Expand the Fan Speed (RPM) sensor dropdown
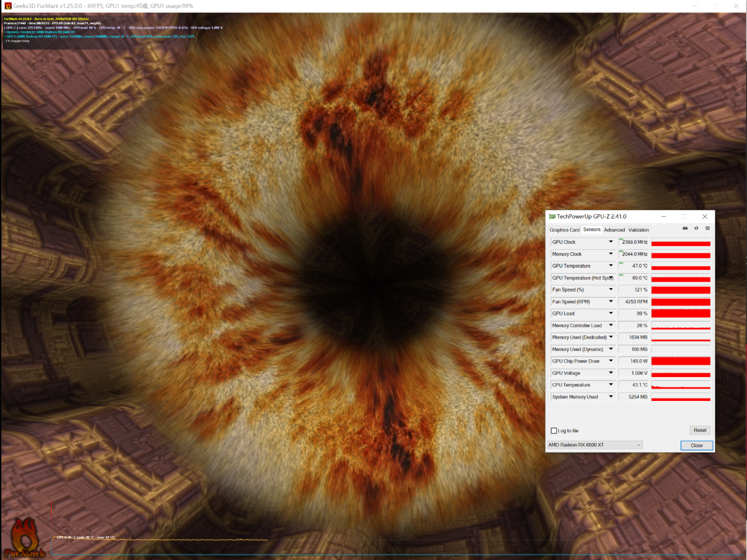This screenshot has width=747, height=560. [611, 302]
